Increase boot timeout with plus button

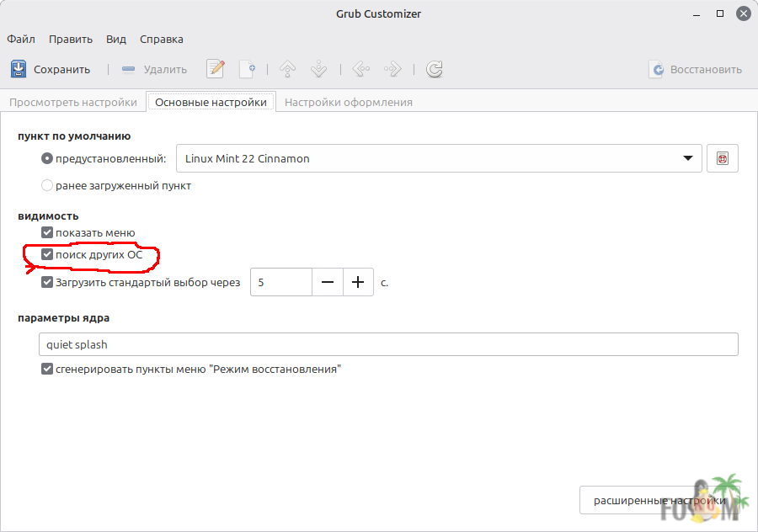[358, 283]
